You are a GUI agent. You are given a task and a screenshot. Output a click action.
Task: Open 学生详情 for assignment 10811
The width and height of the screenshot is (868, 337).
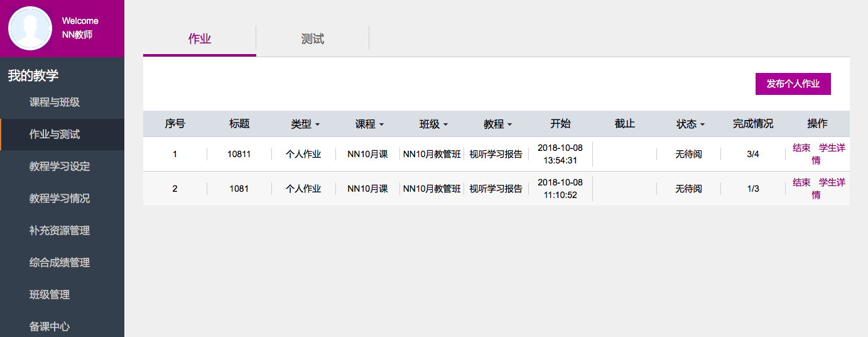pos(832,148)
